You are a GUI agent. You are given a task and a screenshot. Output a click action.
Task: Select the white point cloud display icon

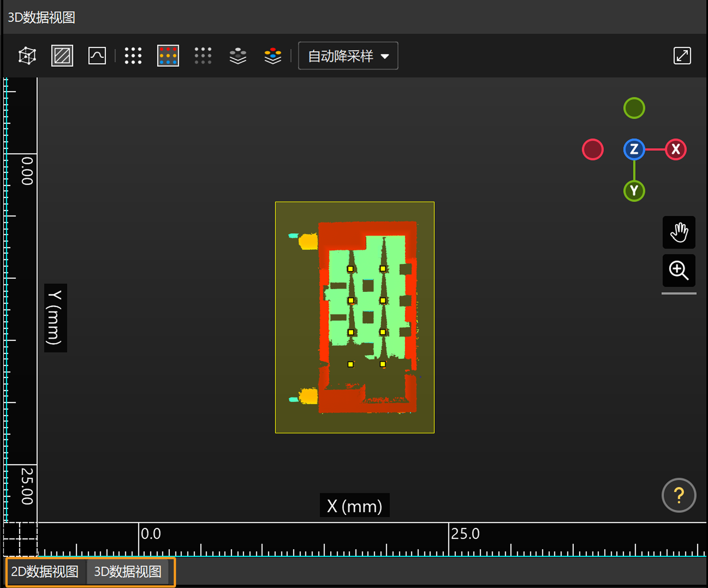(133, 55)
